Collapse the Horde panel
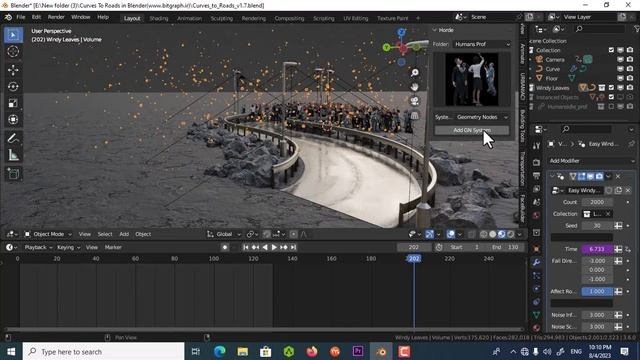 (435, 30)
